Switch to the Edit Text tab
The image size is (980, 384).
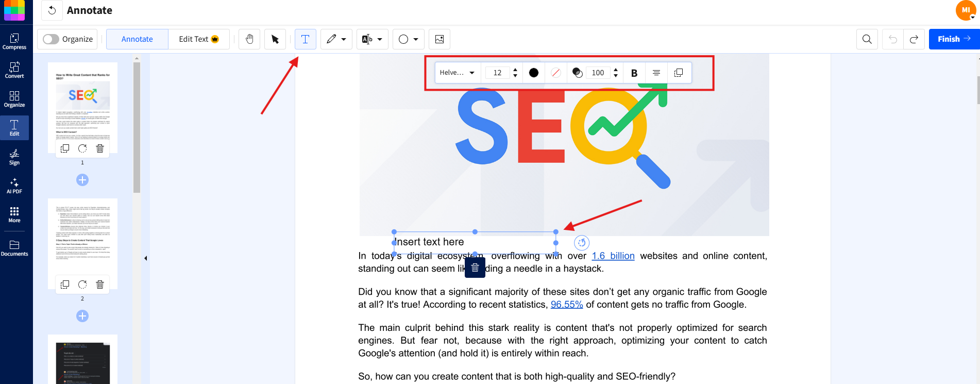coord(199,39)
